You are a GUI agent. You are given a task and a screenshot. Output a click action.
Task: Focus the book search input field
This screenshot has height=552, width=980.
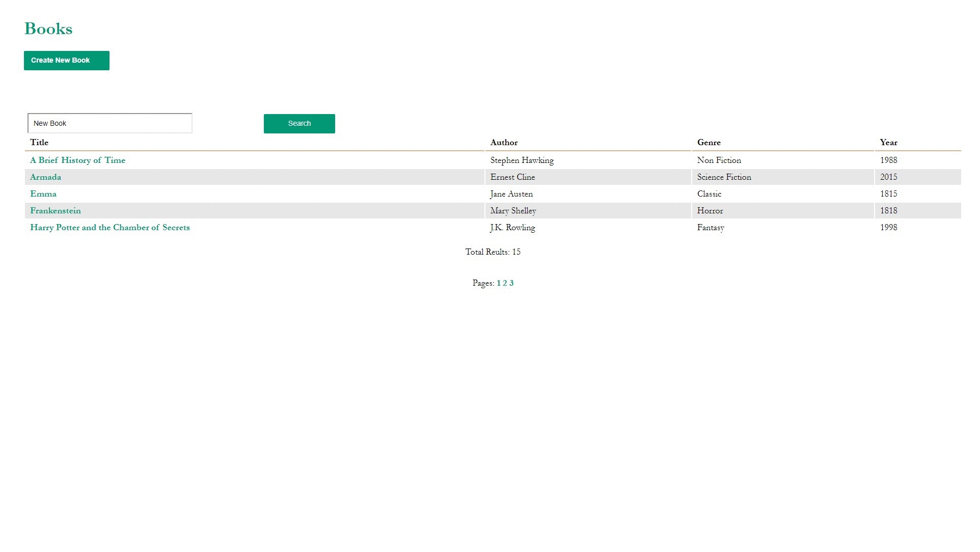coord(110,124)
